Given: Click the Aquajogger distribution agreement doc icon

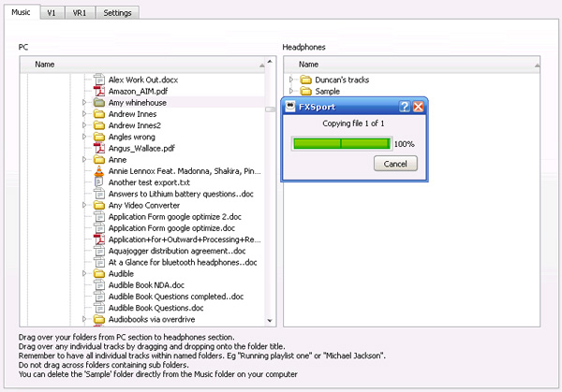Looking at the screenshot, I should point(99,251).
